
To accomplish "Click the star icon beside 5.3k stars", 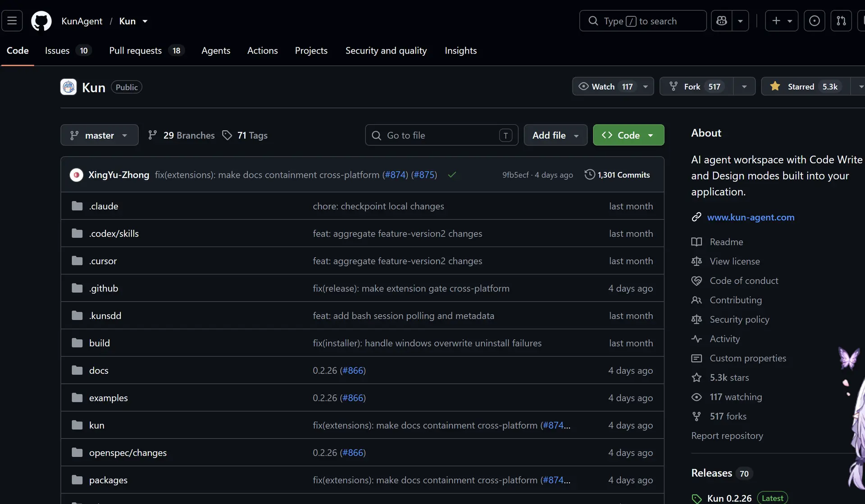I will 697,377.
